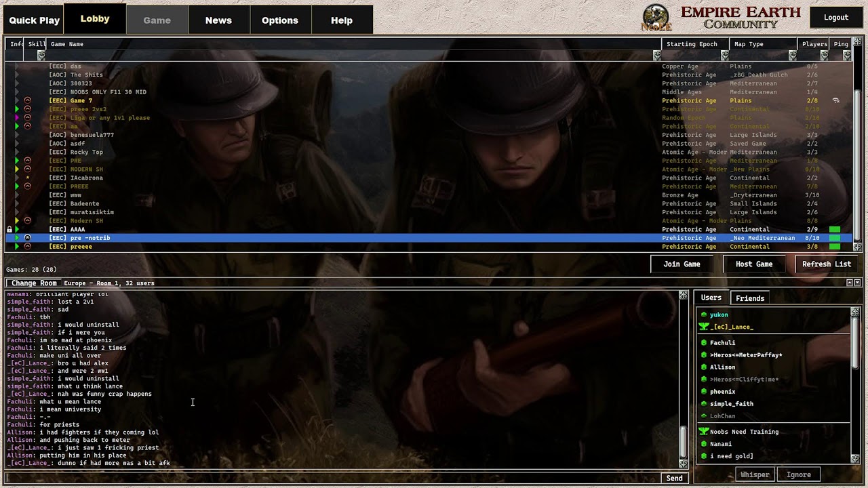Image resolution: width=868 pixels, height=488 pixels.
Task: Click the skill badge on 'pre -notrib' row
Action: 28,238
